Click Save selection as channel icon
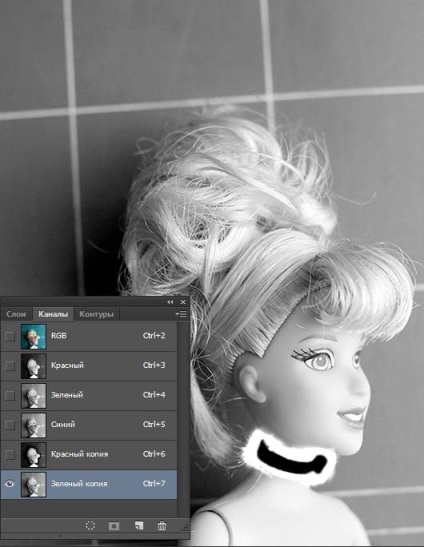The image size is (424, 547). [x=114, y=526]
